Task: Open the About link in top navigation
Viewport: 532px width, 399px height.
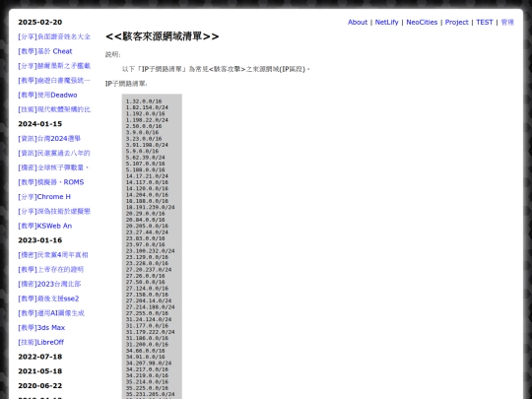Action: (x=358, y=22)
